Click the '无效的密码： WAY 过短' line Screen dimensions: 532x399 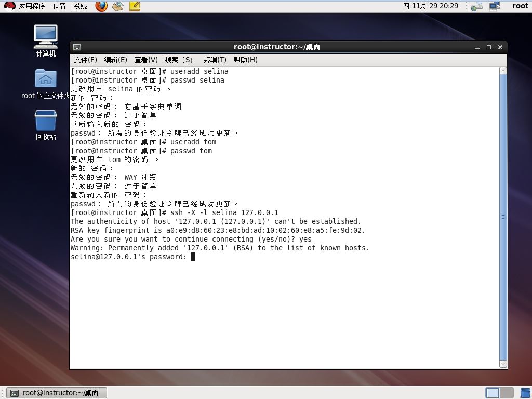(113, 177)
